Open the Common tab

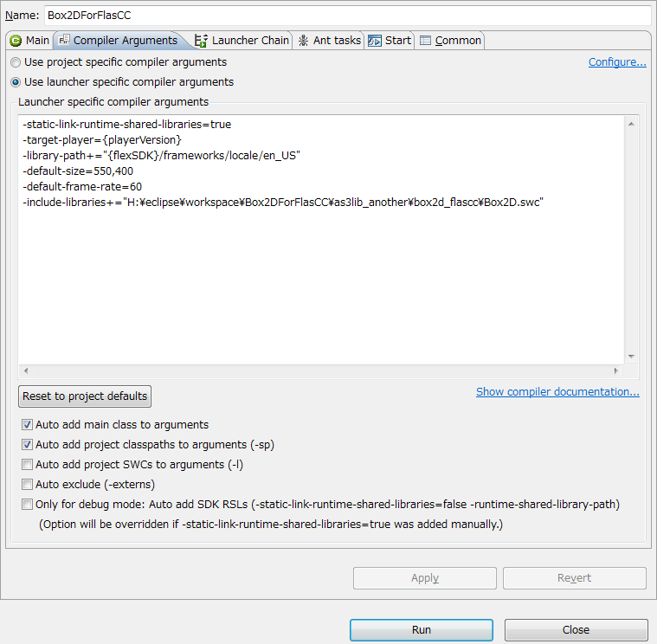click(x=450, y=40)
